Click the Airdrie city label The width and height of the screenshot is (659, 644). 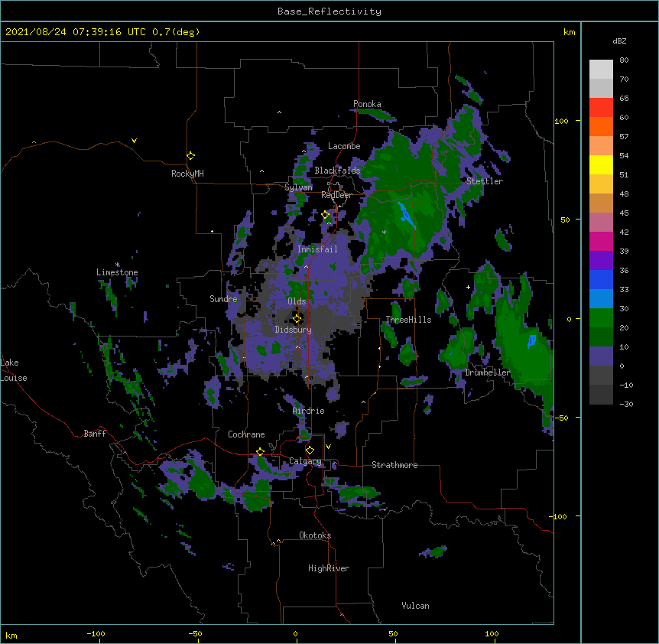pyautogui.click(x=309, y=411)
